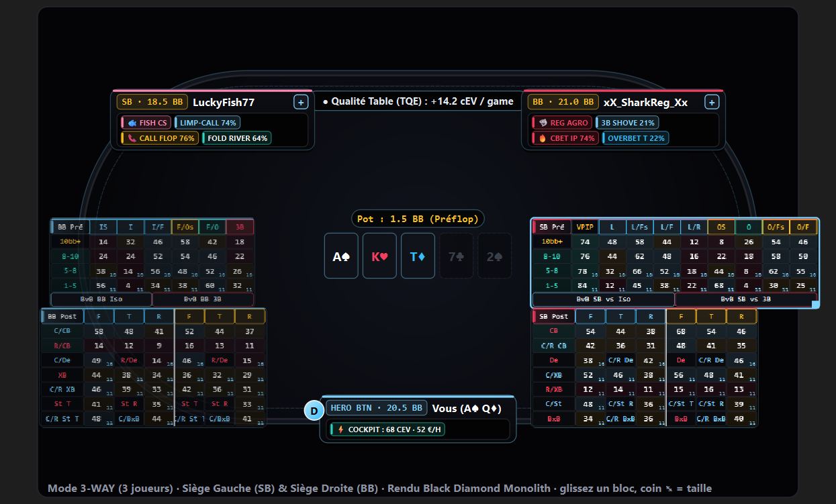The image size is (836, 504).
Task: Click the lightning icon in the COCKPIT bar
Action: click(x=341, y=430)
